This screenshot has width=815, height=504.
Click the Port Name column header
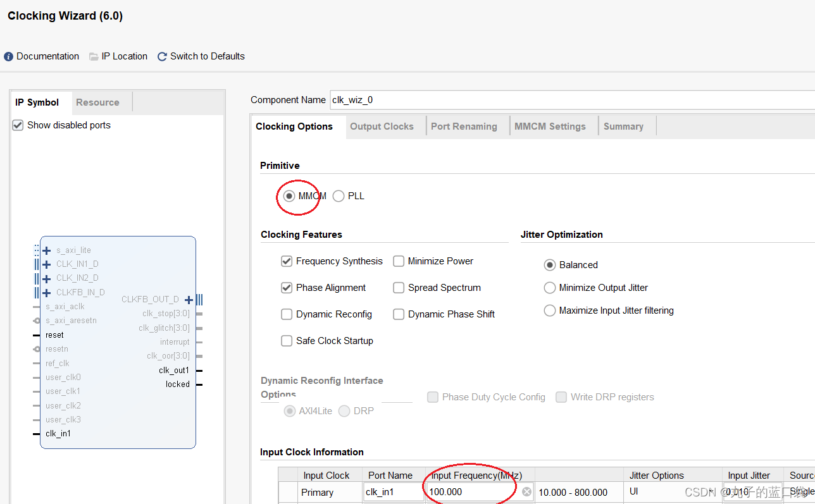point(390,476)
